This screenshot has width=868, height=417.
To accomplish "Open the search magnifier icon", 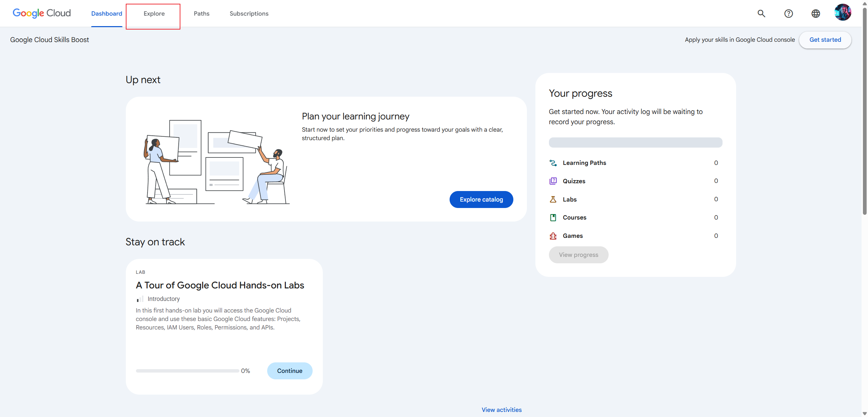I will [x=762, y=14].
